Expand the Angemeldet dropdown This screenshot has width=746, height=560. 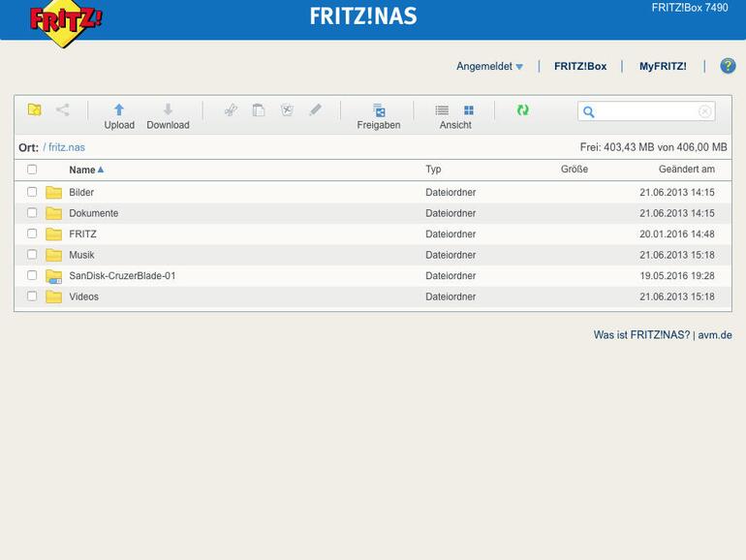coord(489,67)
